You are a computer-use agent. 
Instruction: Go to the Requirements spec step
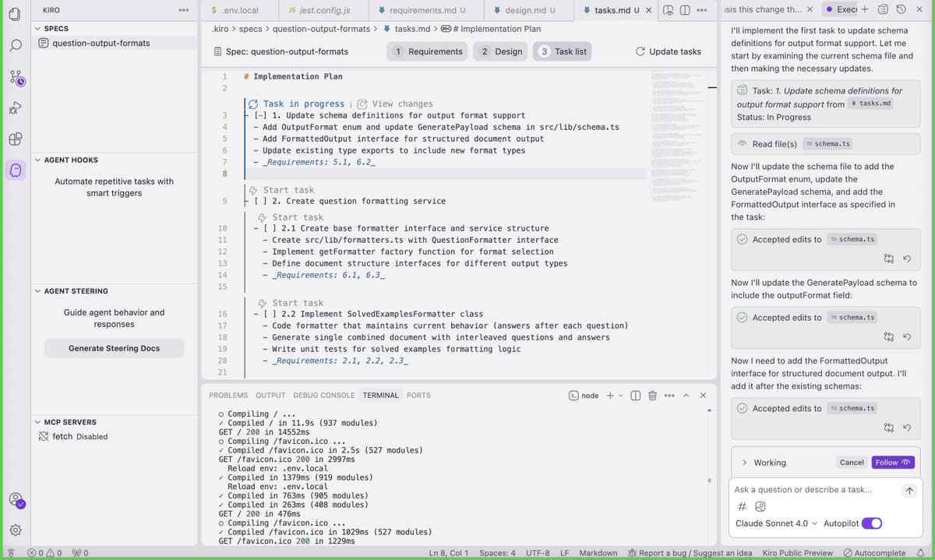click(428, 51)
